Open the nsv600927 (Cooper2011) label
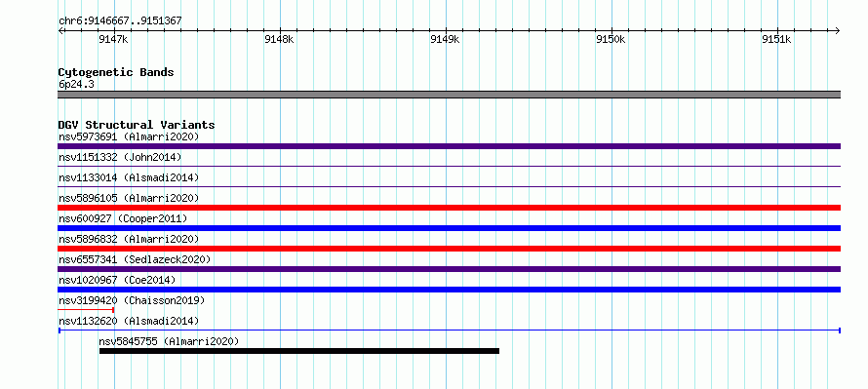This screenshot has width=868, height=389. click(123, 218)
